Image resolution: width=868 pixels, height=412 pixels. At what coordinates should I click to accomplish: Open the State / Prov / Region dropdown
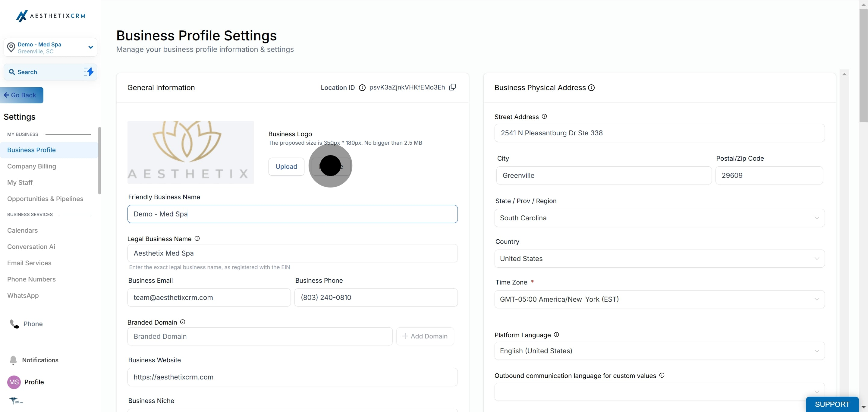[659, 218]
